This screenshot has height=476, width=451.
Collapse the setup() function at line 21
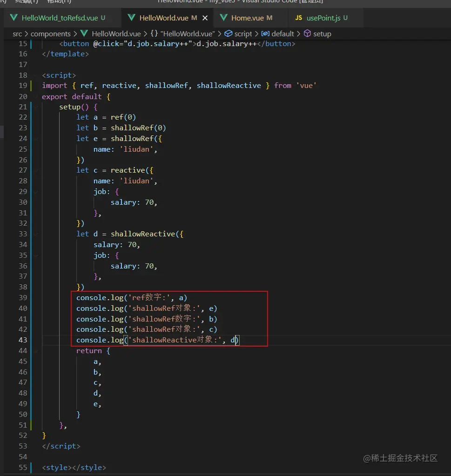36,107
